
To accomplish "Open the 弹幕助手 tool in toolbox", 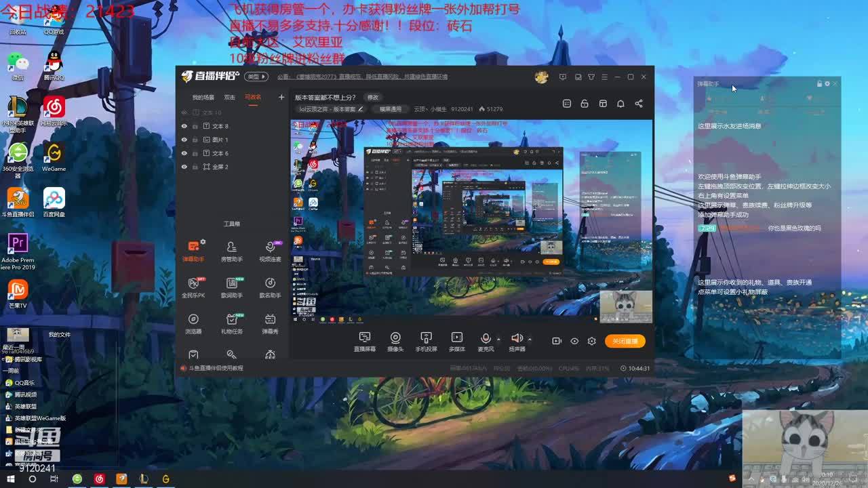I will (x=193, y=249).
